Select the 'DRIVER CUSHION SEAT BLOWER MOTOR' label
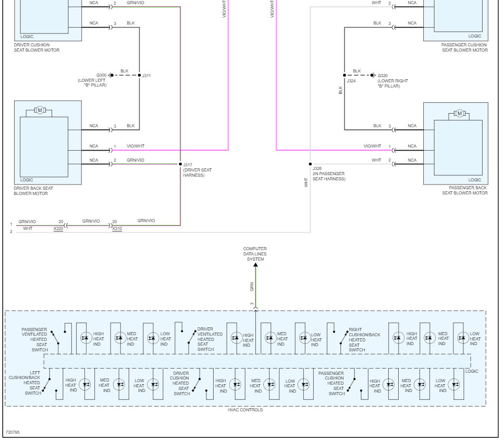 [x=36, y=47]
